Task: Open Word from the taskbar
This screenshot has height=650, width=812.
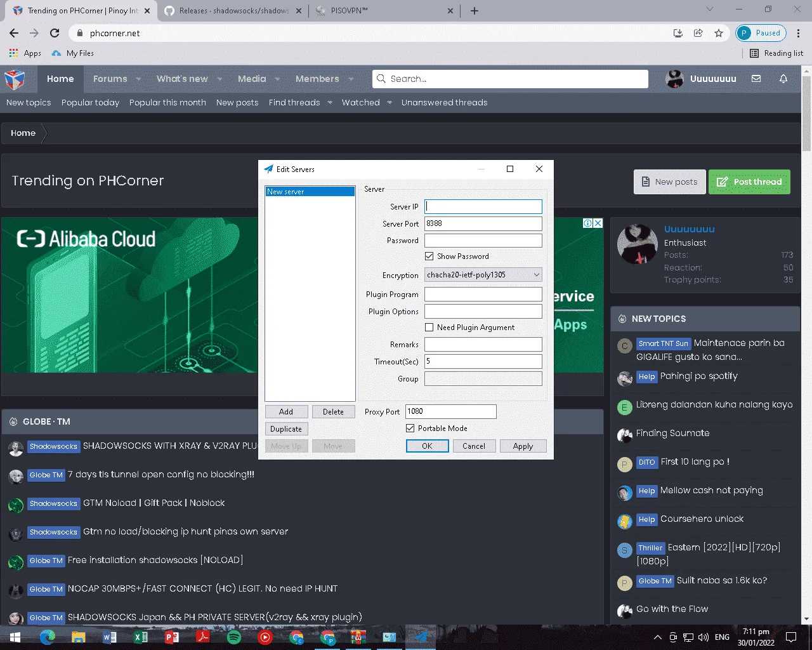Action: [110, 637]
